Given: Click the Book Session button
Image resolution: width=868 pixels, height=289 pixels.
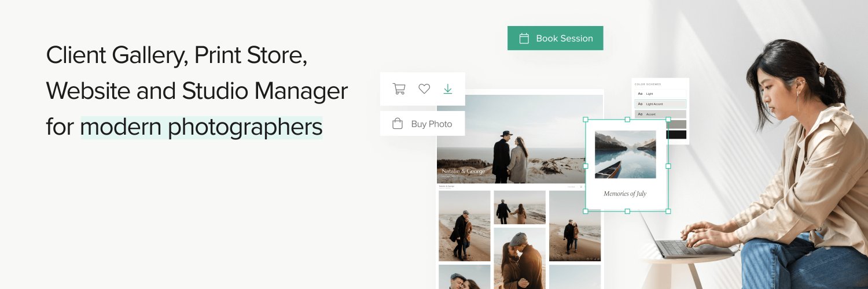Looking at the screenshot, I should [556, 38].
